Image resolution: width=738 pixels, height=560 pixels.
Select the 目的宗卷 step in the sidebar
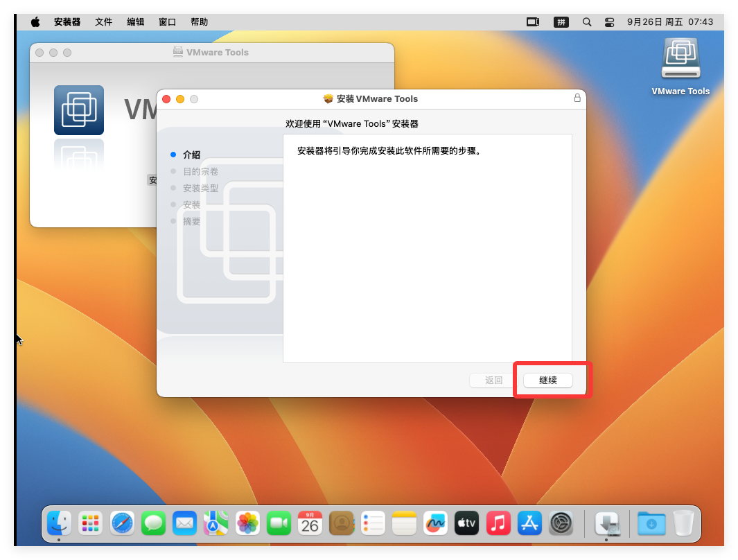pyautogui.click(x=200, y=171)
